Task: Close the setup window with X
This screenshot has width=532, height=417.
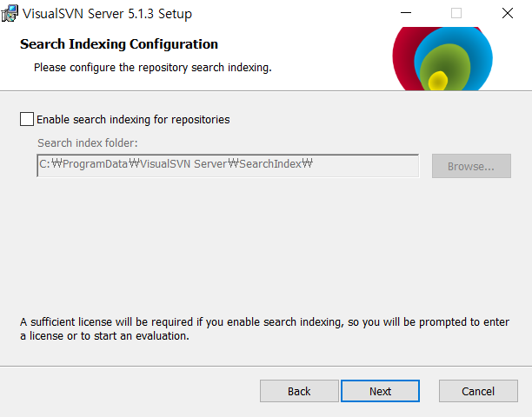Action: [508, 13]
